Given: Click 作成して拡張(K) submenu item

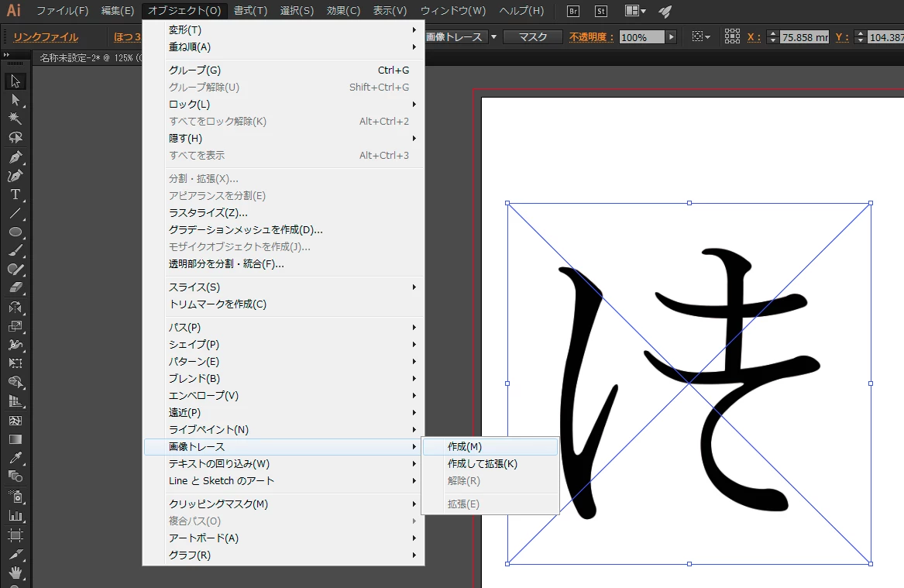Looking at the screenshot, I should coord(490,463).
